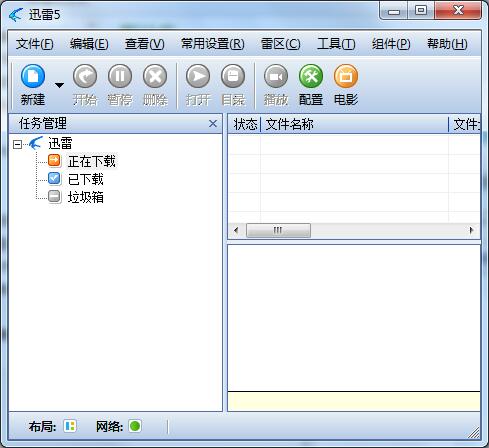
Task: Click the 开始 start toolbar icon
Action: [x=85, y=76]
